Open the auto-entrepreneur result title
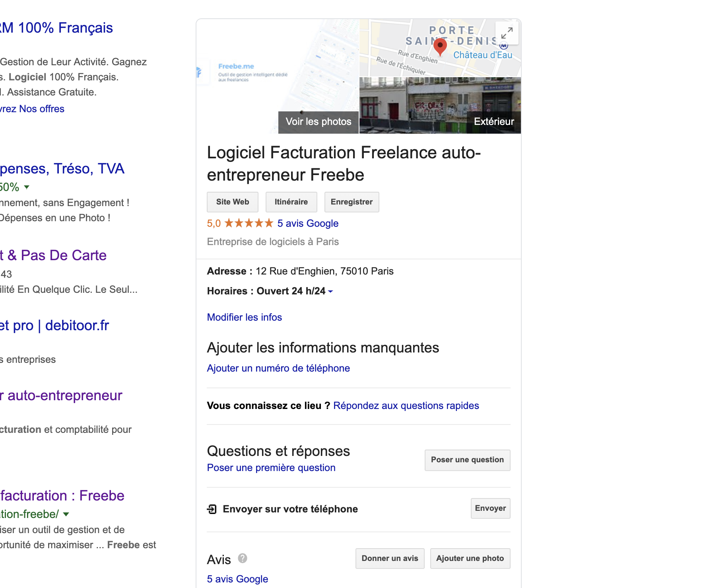Screen dimensions: 707x588 tap(61, 395)
